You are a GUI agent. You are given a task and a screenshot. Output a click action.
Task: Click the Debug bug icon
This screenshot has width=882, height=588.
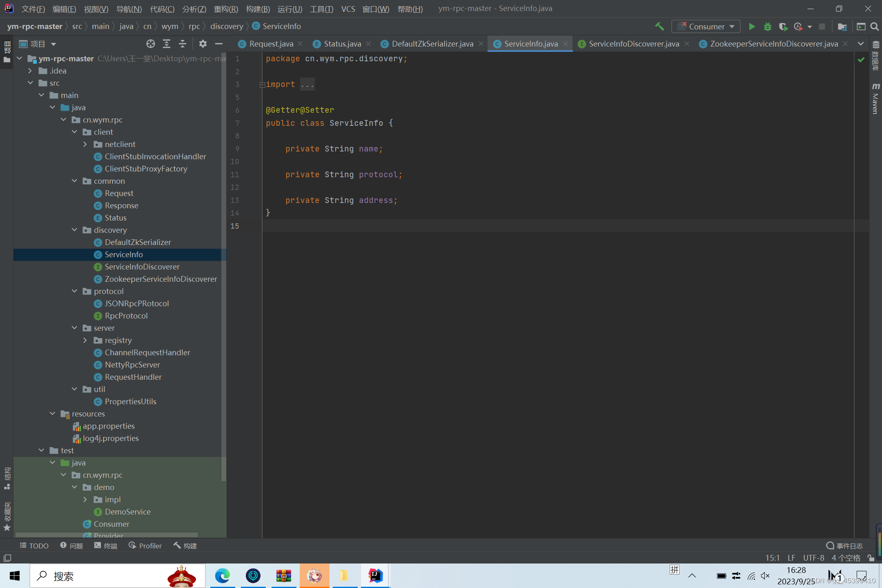[767, 27]
